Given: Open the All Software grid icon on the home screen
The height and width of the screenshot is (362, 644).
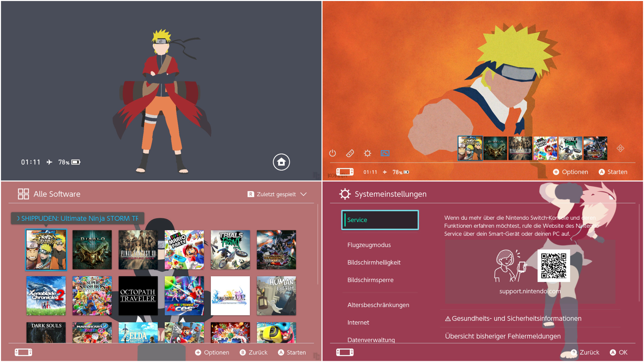Looking at the screenshot, I should point(620,148).
